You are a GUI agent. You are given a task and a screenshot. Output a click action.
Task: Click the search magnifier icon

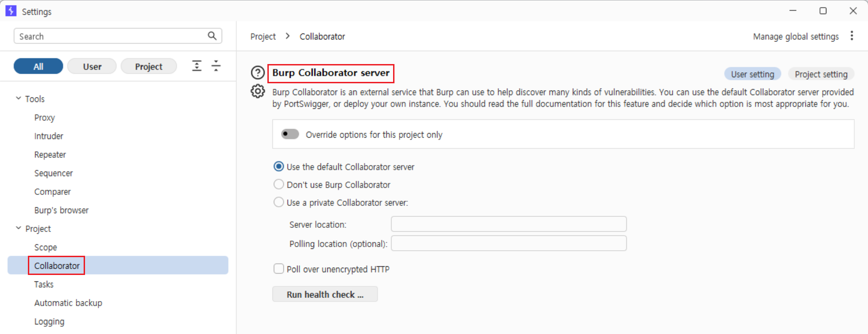(212, 36)
